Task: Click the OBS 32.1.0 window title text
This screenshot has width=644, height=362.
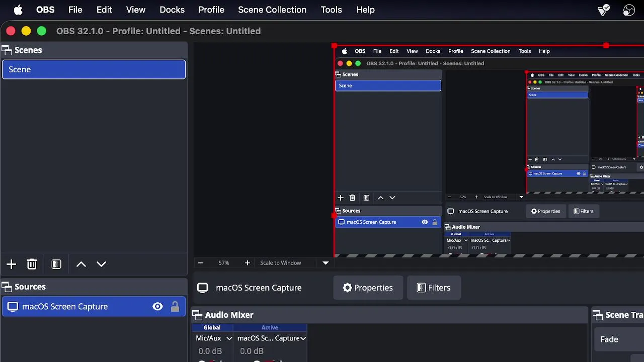Action: click(158, 31)
